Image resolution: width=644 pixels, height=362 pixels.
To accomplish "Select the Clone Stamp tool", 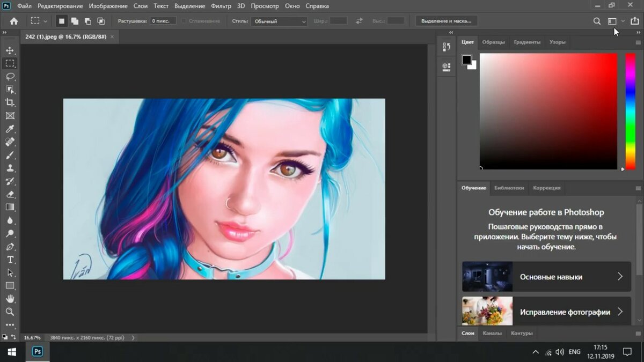I will [x=10, y=168].
